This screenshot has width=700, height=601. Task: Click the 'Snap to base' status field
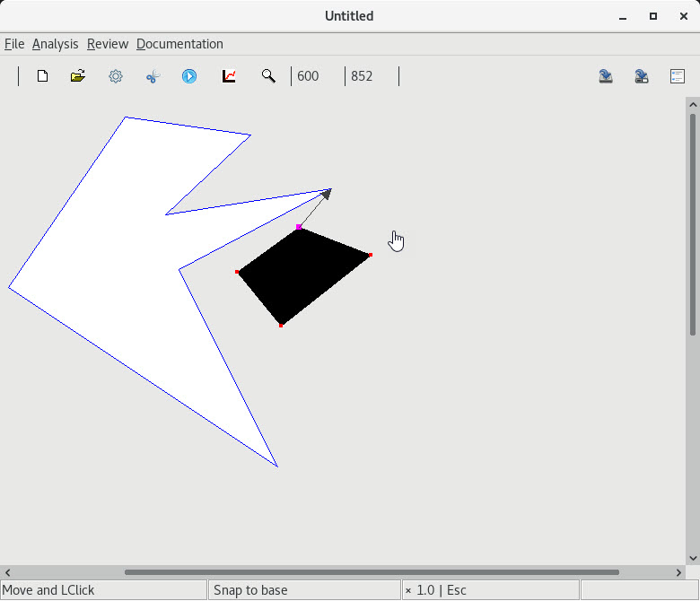pyautogui.click(x=304, y=590)
